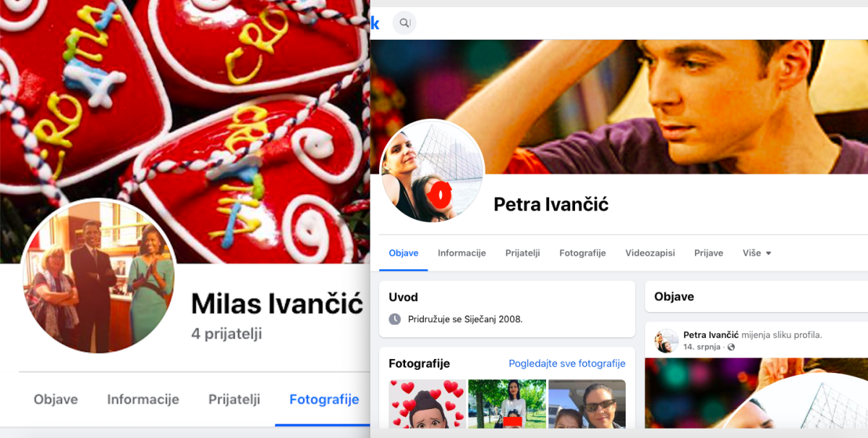This screenshot has width=868, height=438.
Task: Click the Objave heading above the post
Action: tap(674, 297)
